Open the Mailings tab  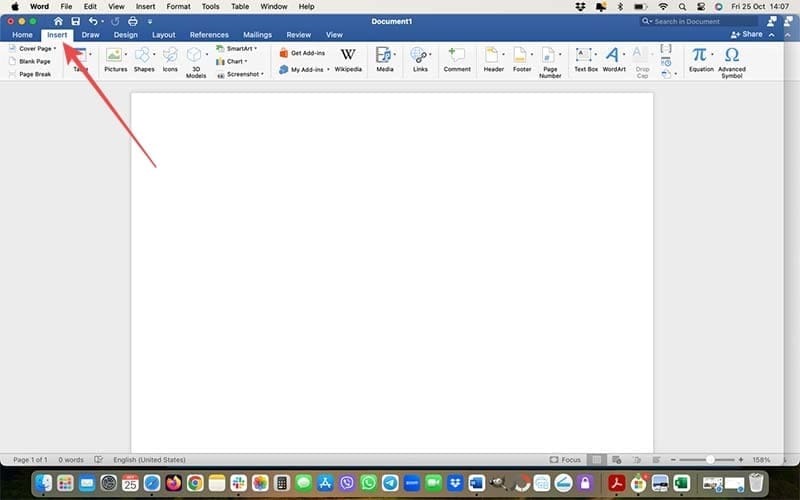(x=257, y=35)
